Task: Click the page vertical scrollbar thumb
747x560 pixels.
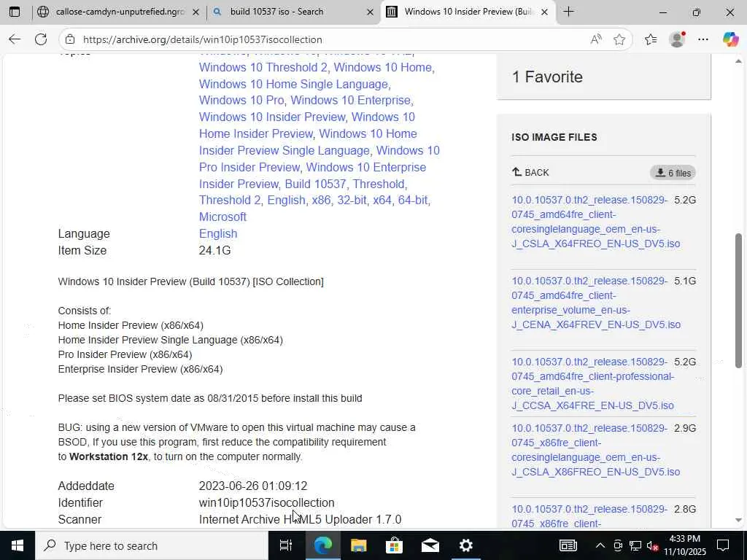Action: tap(738, 300)
